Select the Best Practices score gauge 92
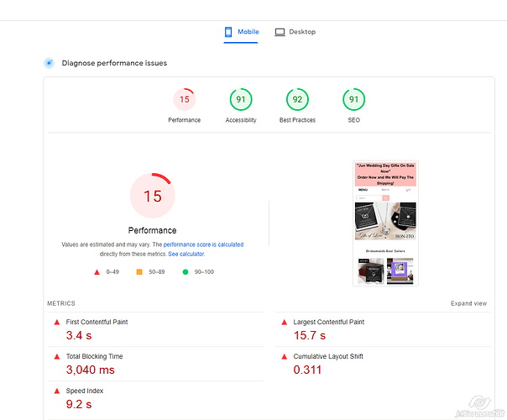Screen dimensions: 507x420 coord(297,100)
